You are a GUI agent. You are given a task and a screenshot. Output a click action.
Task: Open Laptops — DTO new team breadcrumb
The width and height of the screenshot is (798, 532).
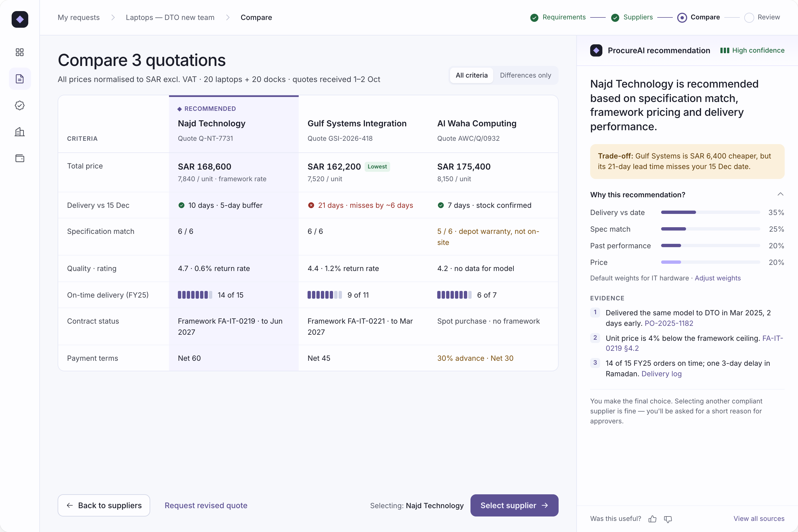(170, 17)
